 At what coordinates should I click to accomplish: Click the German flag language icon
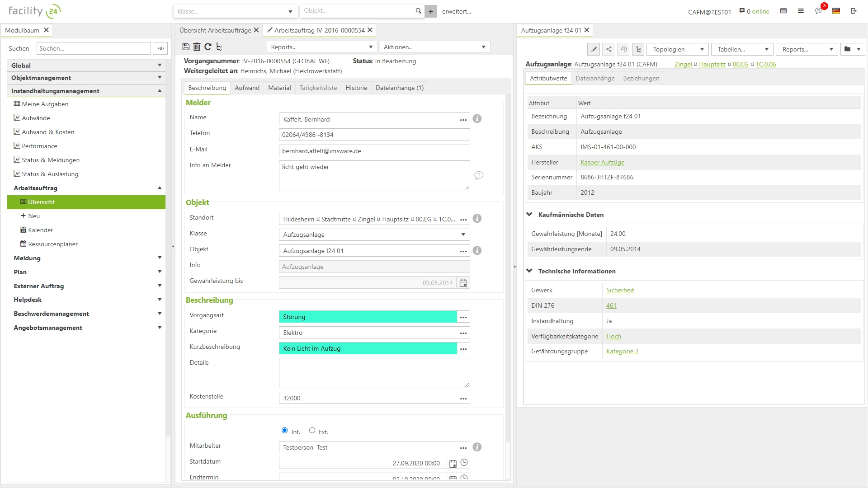point(836,11)
